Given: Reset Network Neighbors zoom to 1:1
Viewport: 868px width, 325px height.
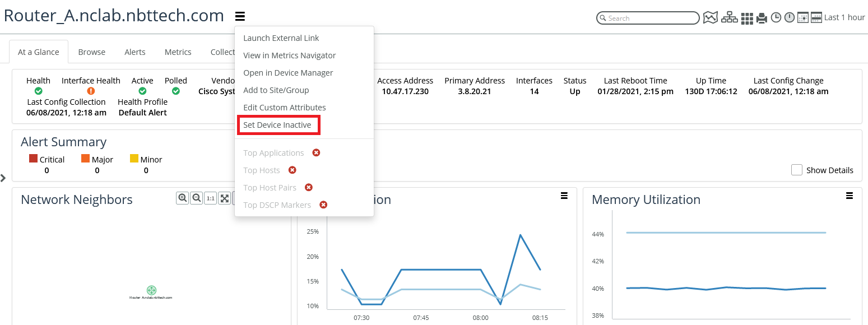Looking at the screenshot, I should pyautogui.click(x=210, y=198).
